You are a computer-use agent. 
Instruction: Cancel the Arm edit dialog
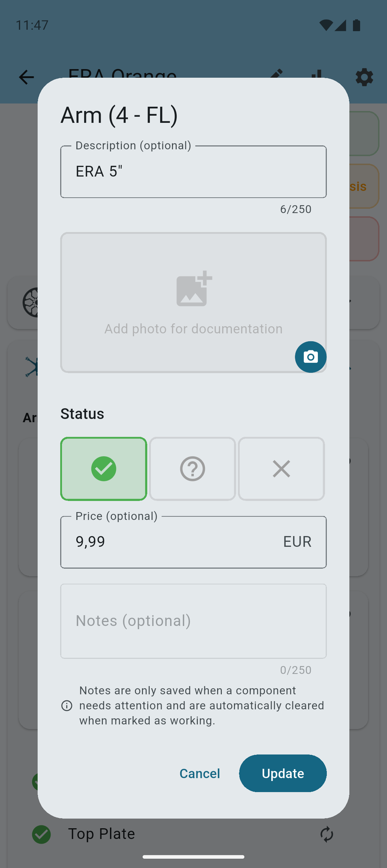tap(200, 773)
